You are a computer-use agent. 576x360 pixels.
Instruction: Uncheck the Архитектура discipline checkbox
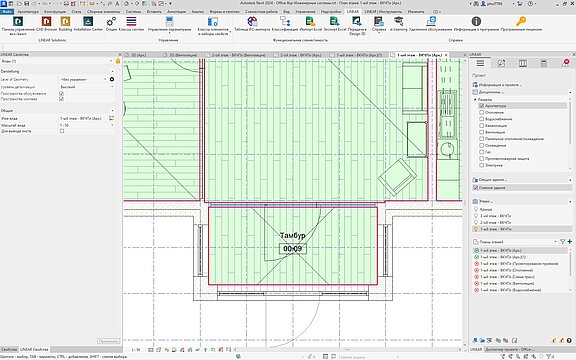(481, 106)
